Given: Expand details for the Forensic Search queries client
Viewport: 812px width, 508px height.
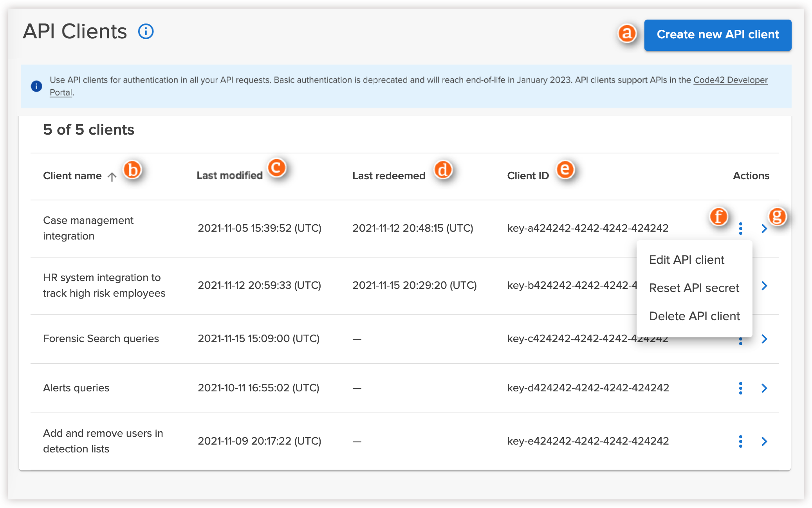Looking at the screenshot, I should tap(765, 339).
